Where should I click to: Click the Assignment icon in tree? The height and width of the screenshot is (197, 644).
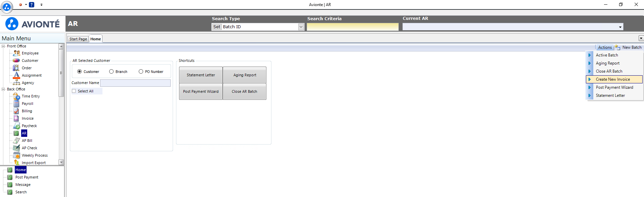click(x=16, y=75)
